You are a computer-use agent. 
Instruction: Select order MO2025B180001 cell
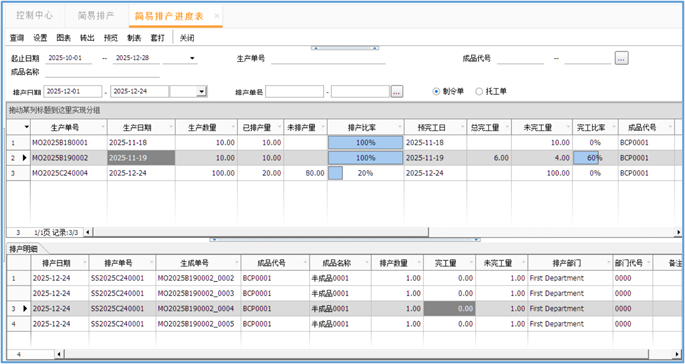(x=69, y=142)
